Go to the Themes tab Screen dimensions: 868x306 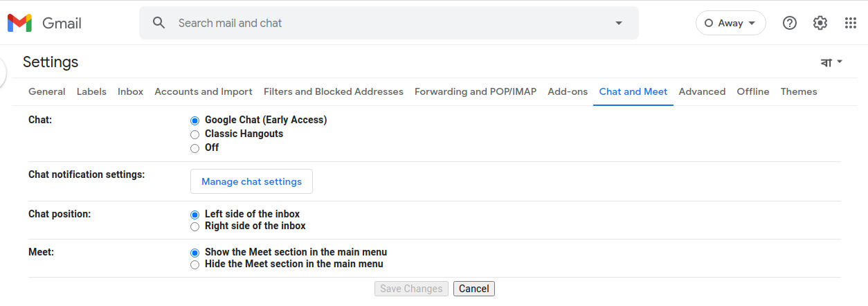(799, 91)
